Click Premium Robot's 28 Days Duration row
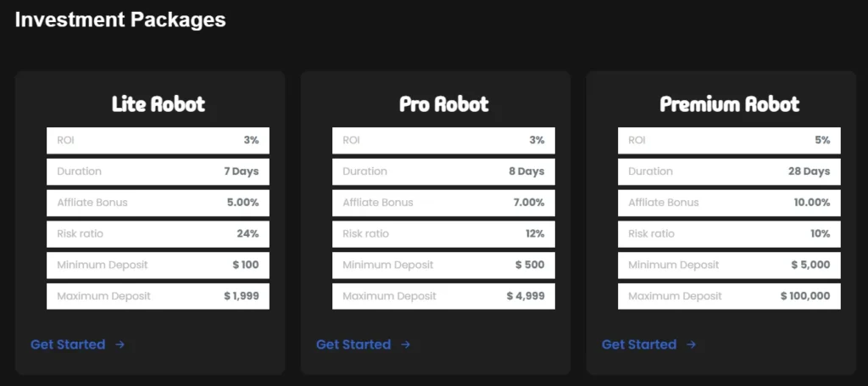The width and height of the screenshot is (868, 386). (x=729, y=171)
